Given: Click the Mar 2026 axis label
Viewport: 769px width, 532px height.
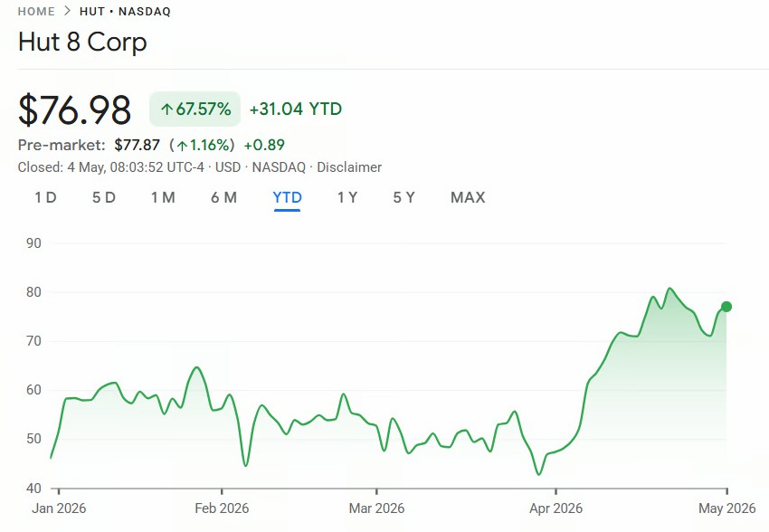Looking at the screenshot, I should pos(376,508).
